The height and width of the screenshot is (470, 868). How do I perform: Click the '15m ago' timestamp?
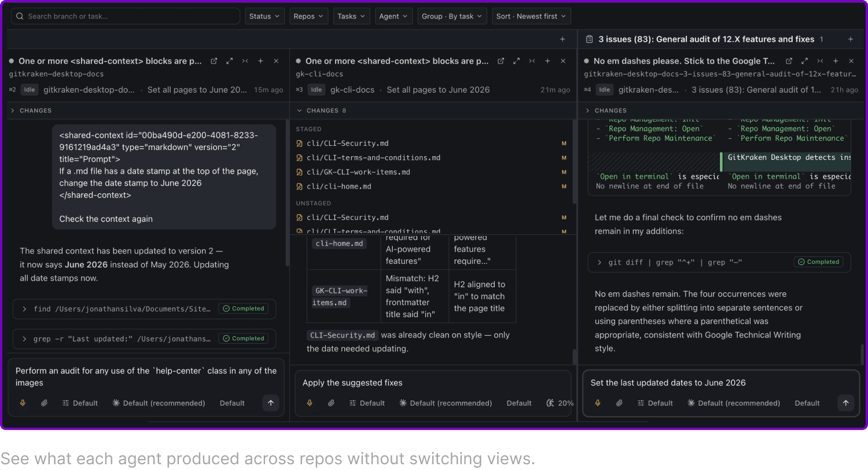[269, 90]
